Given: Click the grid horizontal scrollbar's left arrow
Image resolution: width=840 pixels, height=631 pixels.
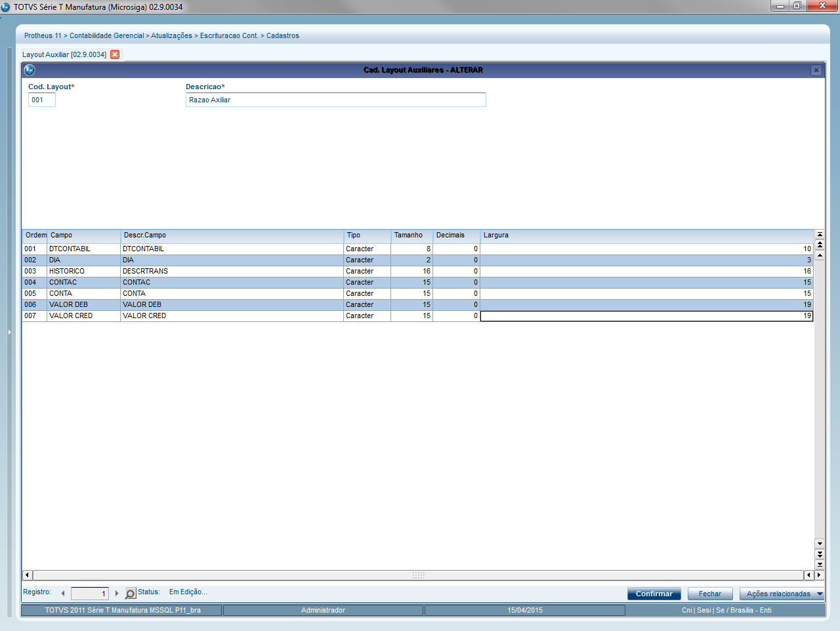Looking at the screenshot, I should pyautogui.click(x=28, y=575).
